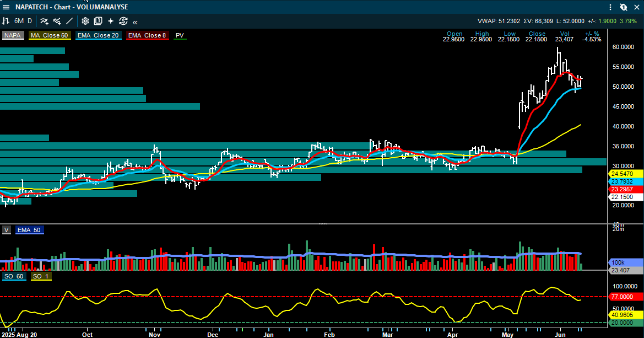This screenshot has width=644, height=338.
Task: Click the V volume panel label
Action: [x=7, y=230]
